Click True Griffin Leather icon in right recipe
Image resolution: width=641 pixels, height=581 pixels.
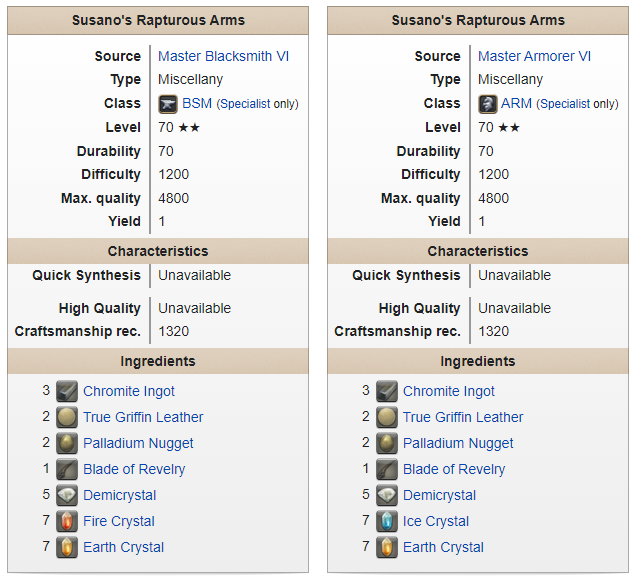pos(387,418)
